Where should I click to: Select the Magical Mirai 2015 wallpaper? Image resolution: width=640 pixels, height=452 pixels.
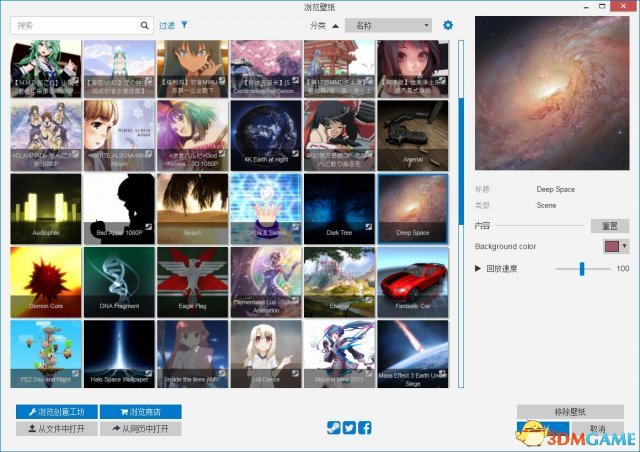[339, 354]
